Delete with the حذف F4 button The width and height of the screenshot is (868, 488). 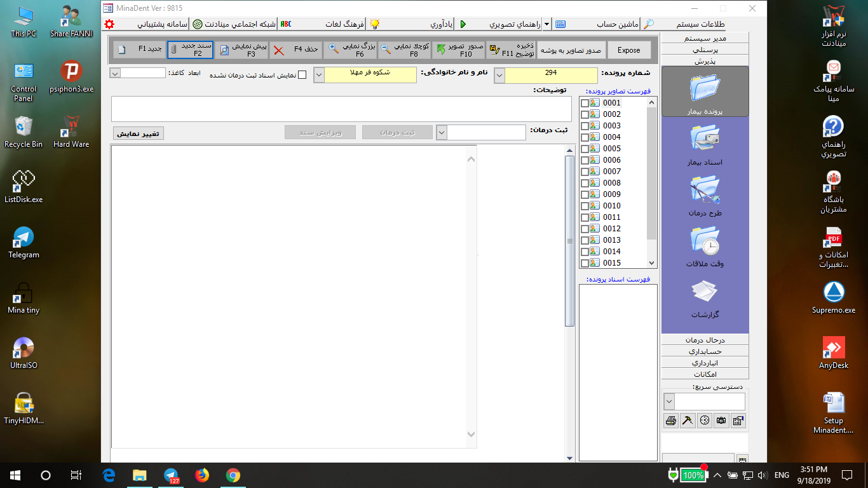pyautogui.click(x=295, y=50)
